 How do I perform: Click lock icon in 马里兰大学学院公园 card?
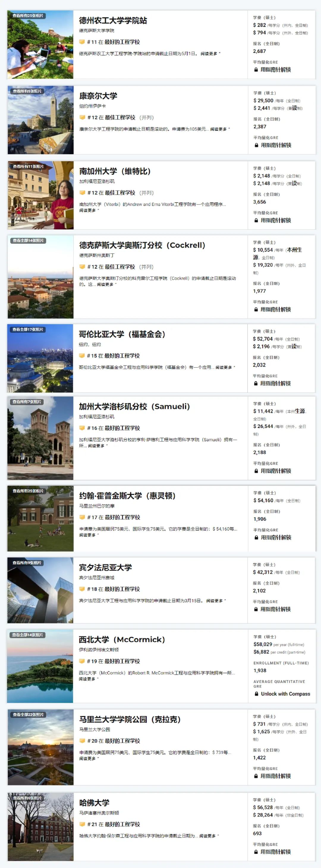pos(256,776)
